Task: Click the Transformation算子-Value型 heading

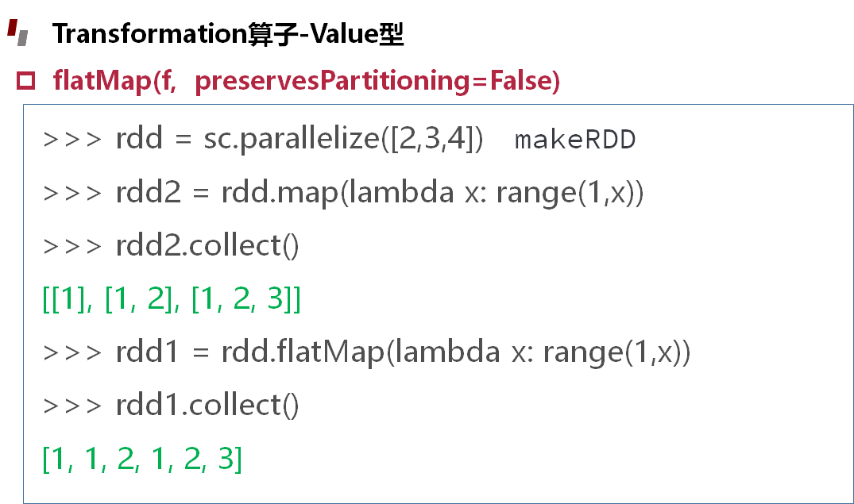Action: [x=228, y=34]
